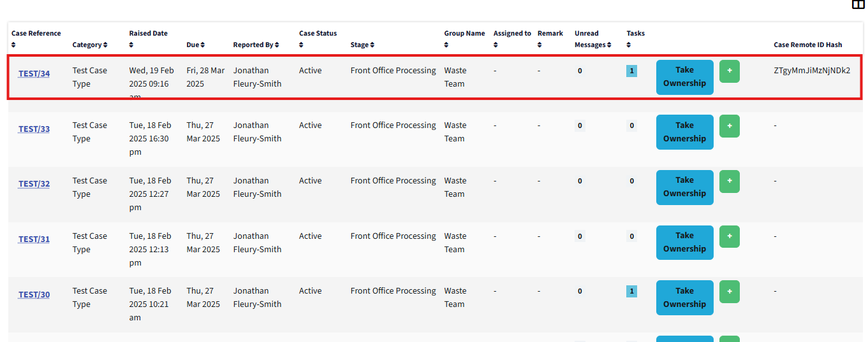Viewport: 868px width, 342px height.
Task: Open case TEST/30 link
Action: pos(34,295)
